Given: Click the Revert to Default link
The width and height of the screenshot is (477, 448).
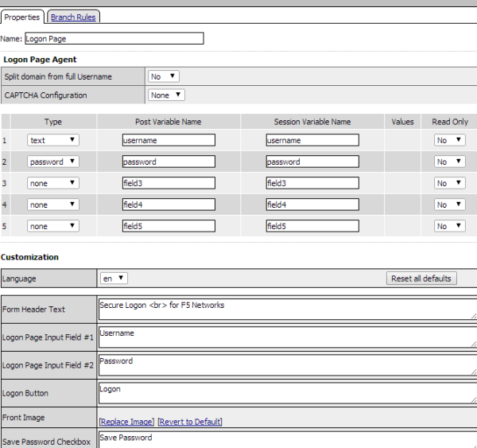Looking at the screenshot, I should coord(190,421).
